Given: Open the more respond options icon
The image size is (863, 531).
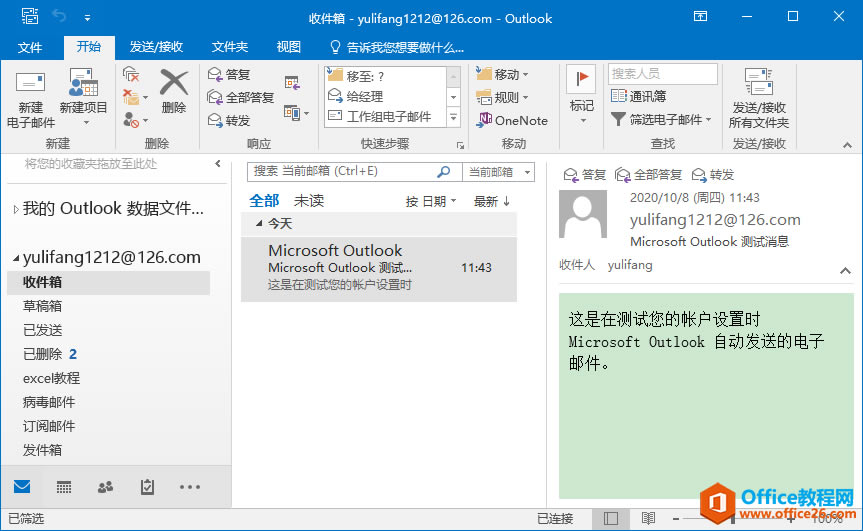Looking at the screenshot, I should click(x=296, y=113).
